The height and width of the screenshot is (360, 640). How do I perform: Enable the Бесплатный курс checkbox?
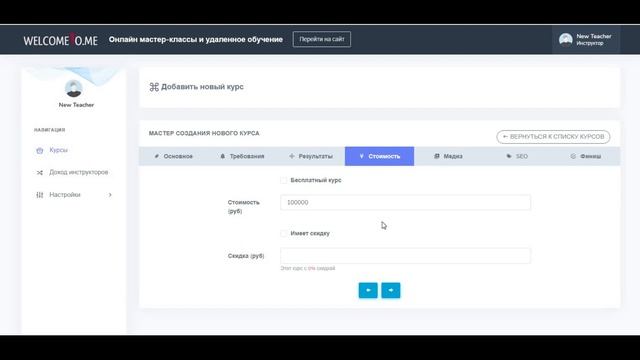coord(284,180)
